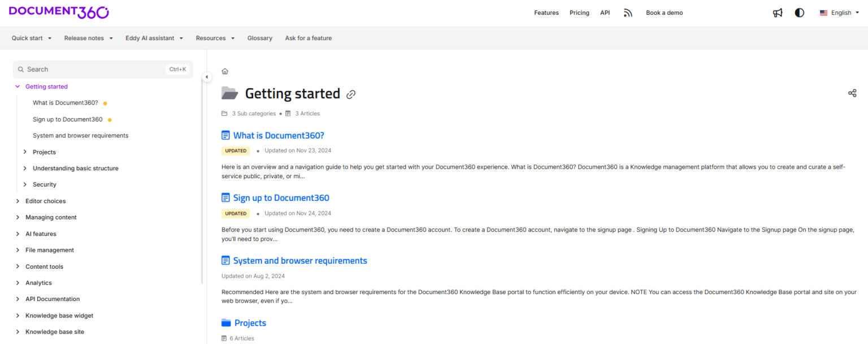Copy the Getting started link using the chain icon

point(351,94)
